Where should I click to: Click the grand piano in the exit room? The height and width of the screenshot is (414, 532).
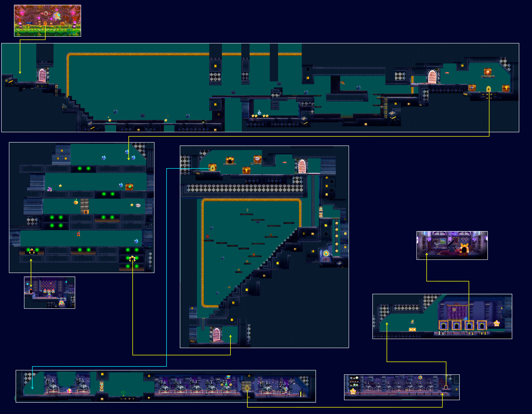click(x=452, y=246)
